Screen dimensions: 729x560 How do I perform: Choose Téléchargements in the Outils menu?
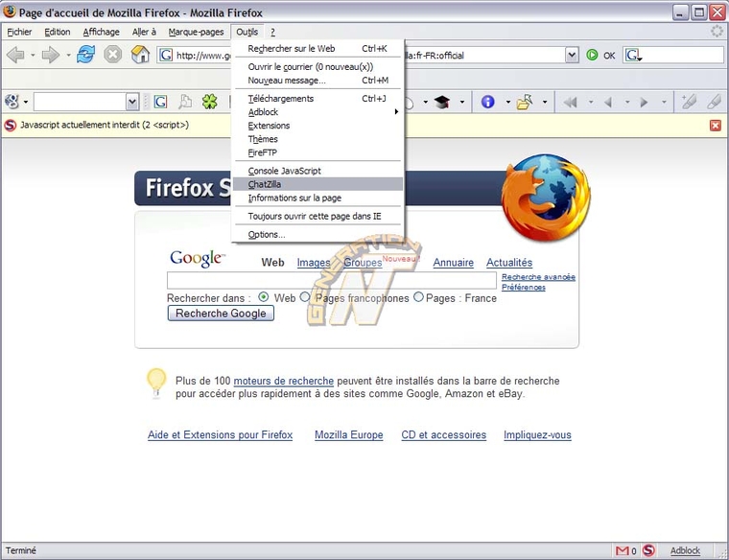(x=317, y=99)
